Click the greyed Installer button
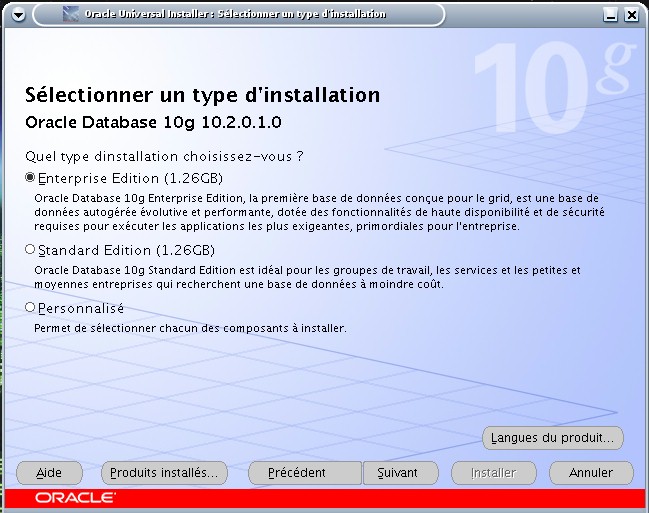 click(x=494, y=472)
